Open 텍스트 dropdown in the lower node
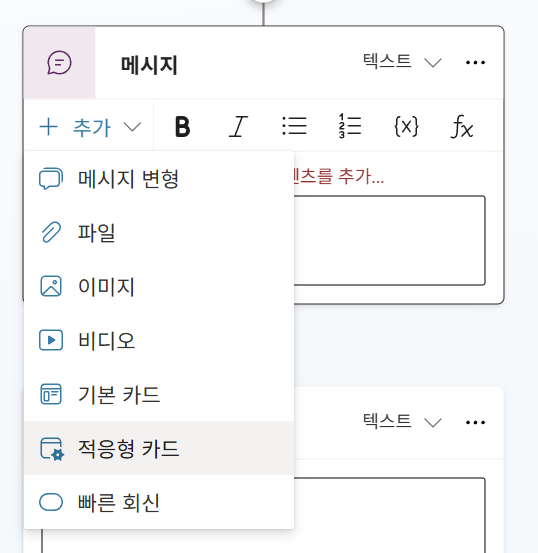538x553 pixels. tap(403, 421)
